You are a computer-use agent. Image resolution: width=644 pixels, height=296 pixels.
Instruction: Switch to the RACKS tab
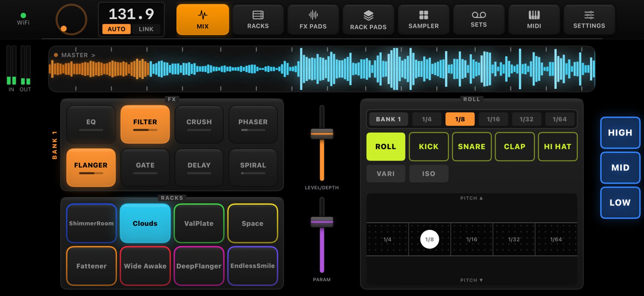point(258,20)
